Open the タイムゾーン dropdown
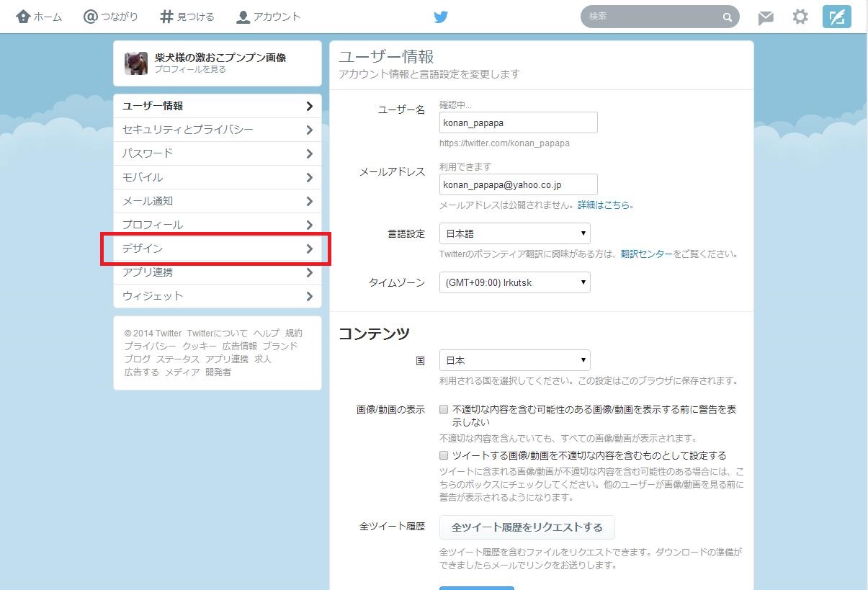 click(515, 282)
